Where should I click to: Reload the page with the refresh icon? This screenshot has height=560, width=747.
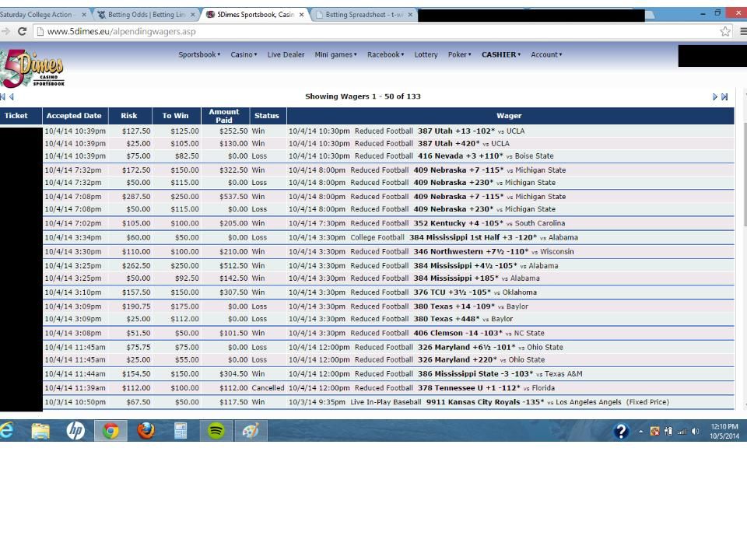[22, 31]
